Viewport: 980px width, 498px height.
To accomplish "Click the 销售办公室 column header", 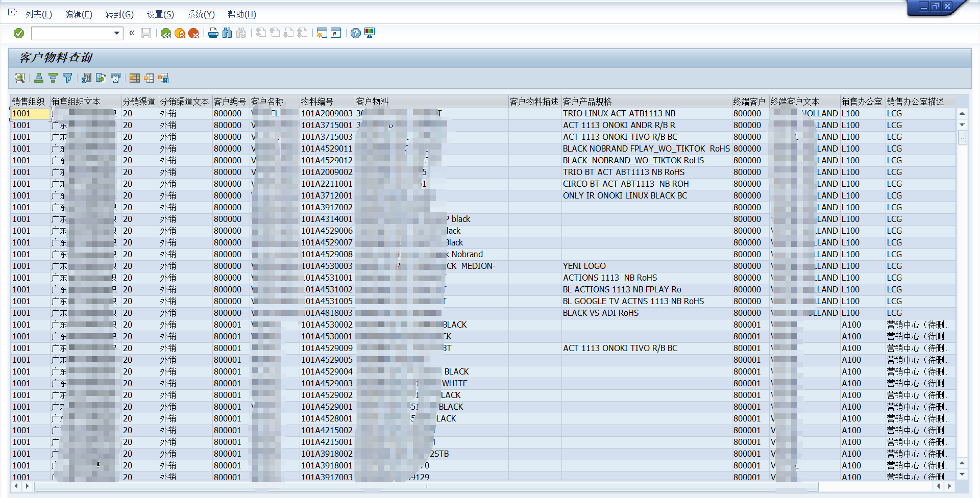I will click(863, 102).
